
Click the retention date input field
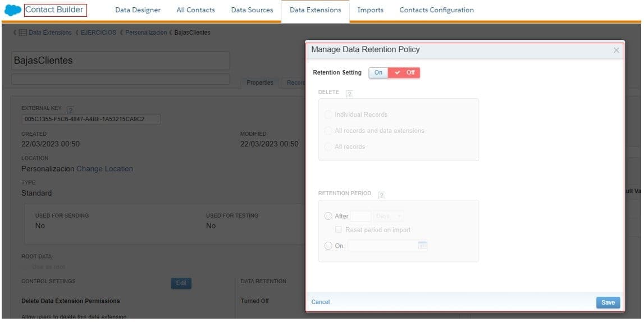pos(382,246)
